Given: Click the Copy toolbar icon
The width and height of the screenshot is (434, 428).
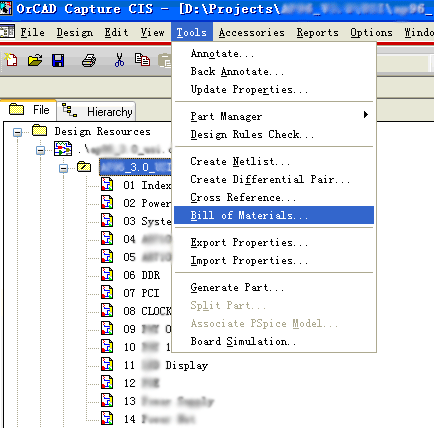Looking at the screenshot, I should tap(142, 60).
